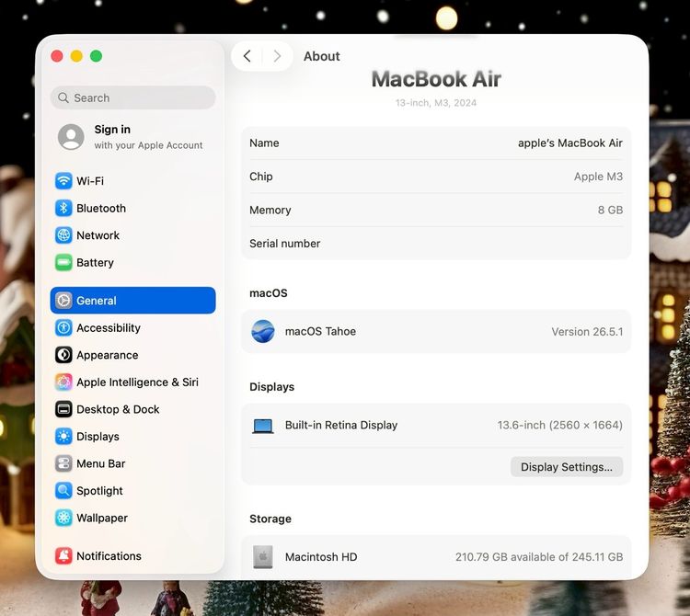690x616 pixels.
Task: Click the green Battery icon
Action: (63, 263)
